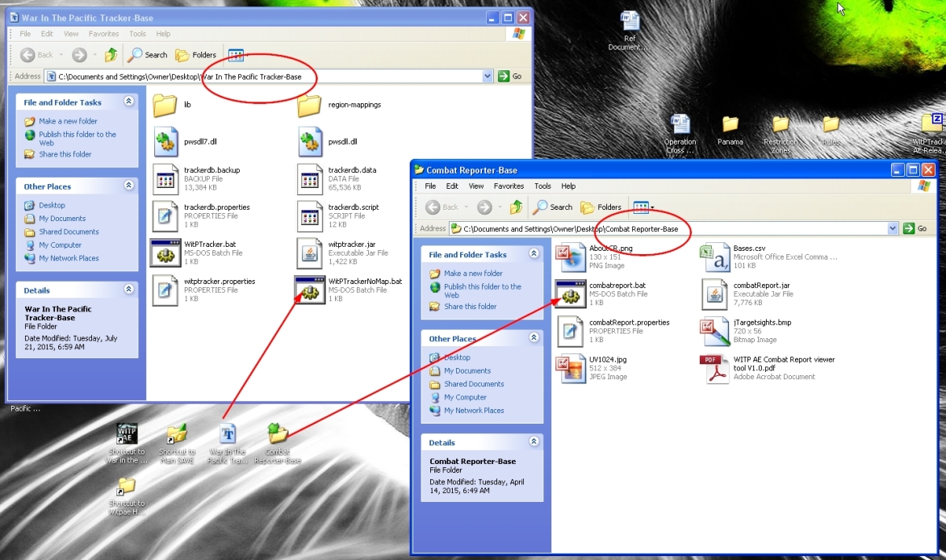Select the witptracker.properties file
The height and width of the screenshot is (560, 946).
pos(204,290)
